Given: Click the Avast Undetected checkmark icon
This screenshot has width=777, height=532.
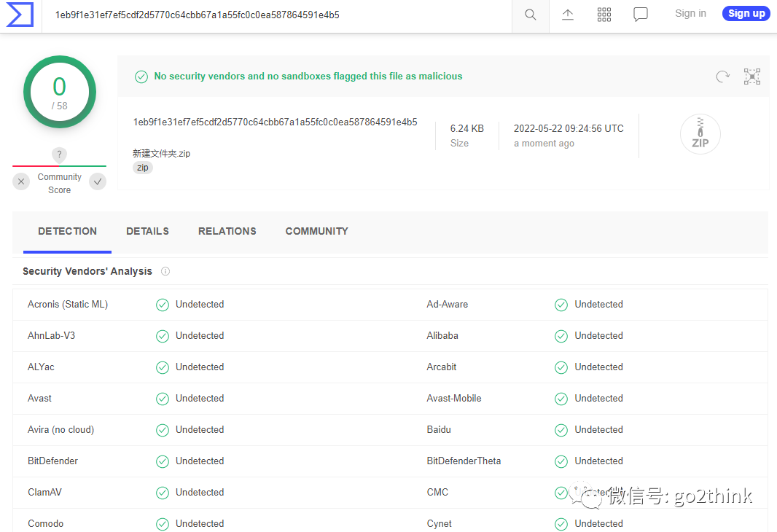Looking at the screenshot, I should coord(163,399).
